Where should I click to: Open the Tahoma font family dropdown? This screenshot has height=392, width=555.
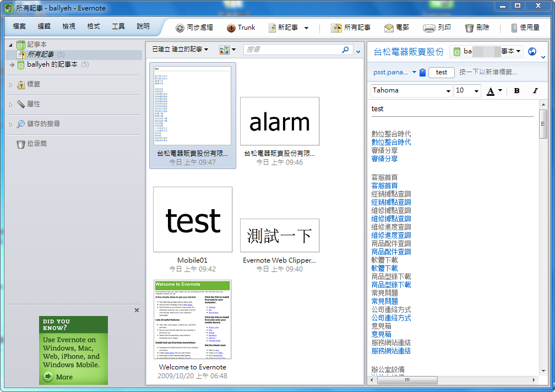tap(448, 91)
